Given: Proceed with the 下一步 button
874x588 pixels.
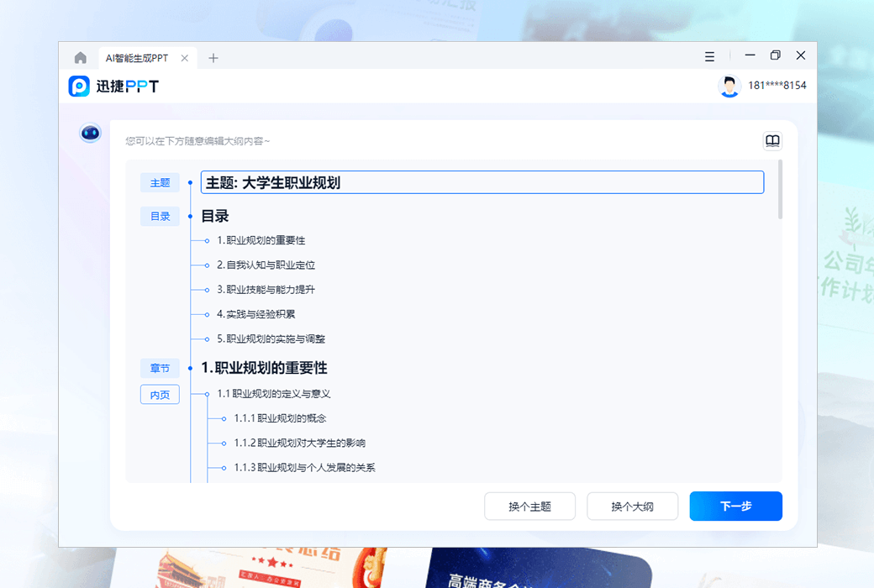Looking at the screenshot, I should 736,506.
